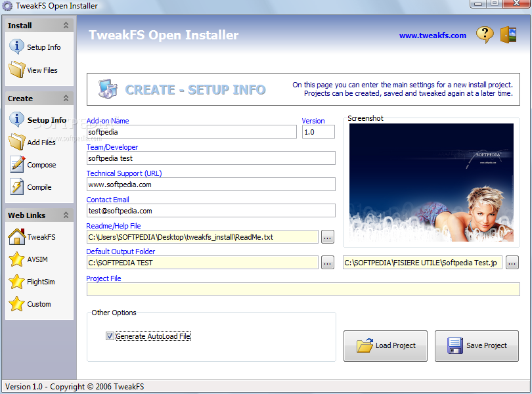This screenshot has height=394, width=532.
Task: Open View Files menu entry
Action: click(43, 70)
